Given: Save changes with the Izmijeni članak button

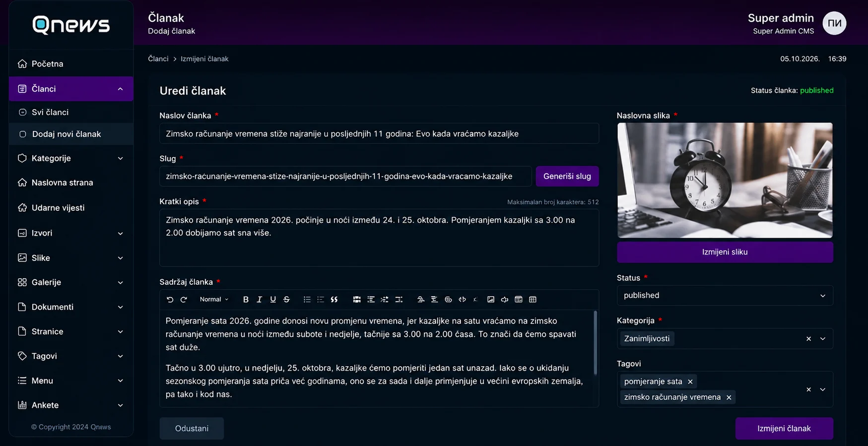Looking at the screenshot, I should pos(784,429).
